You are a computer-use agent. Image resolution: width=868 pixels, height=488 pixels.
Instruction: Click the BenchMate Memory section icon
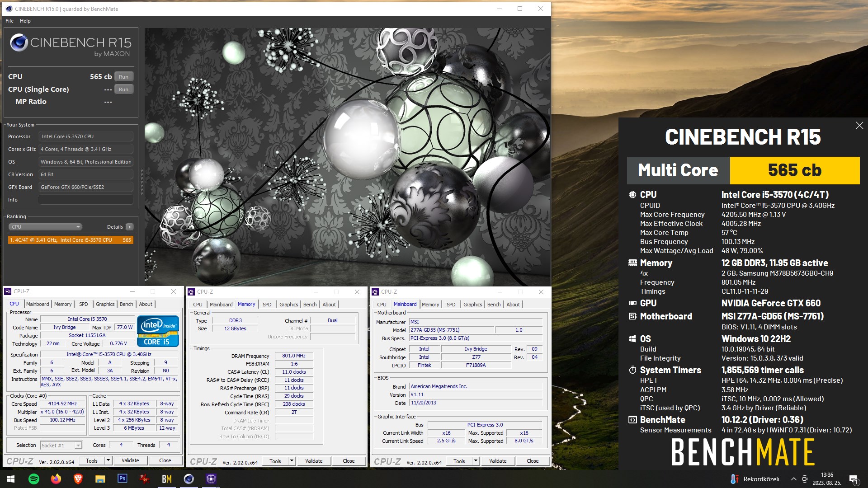pos(632,263)
